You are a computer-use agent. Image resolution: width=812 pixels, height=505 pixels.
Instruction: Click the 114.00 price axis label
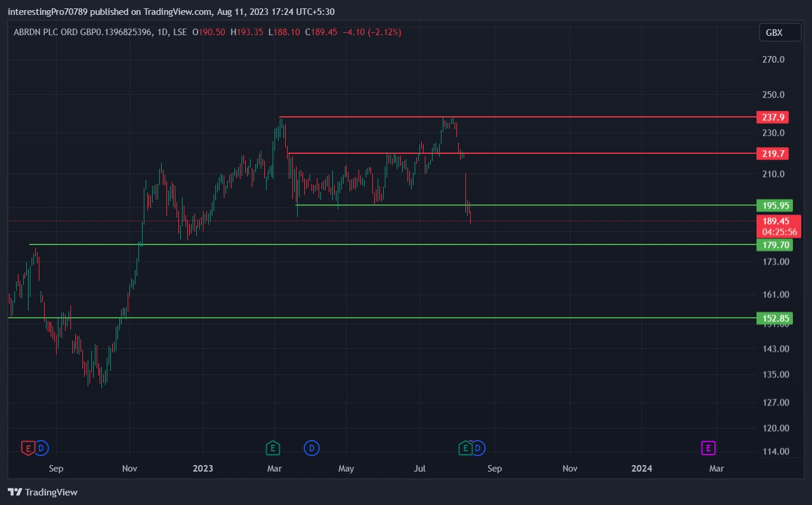coord(776,451)
